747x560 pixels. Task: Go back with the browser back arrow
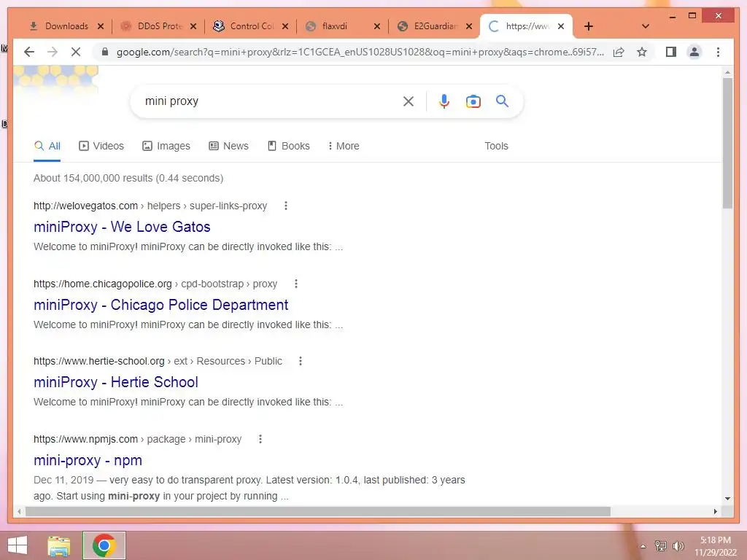29,52
